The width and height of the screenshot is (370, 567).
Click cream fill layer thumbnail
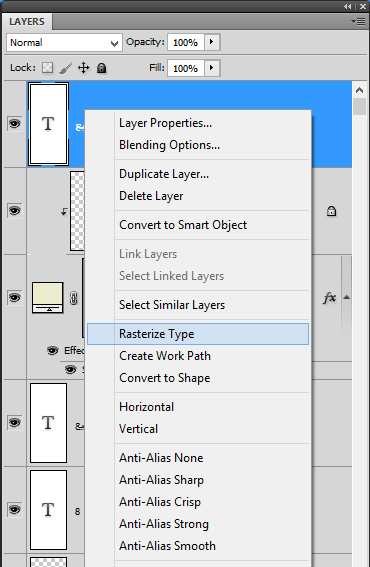[48, 298]
